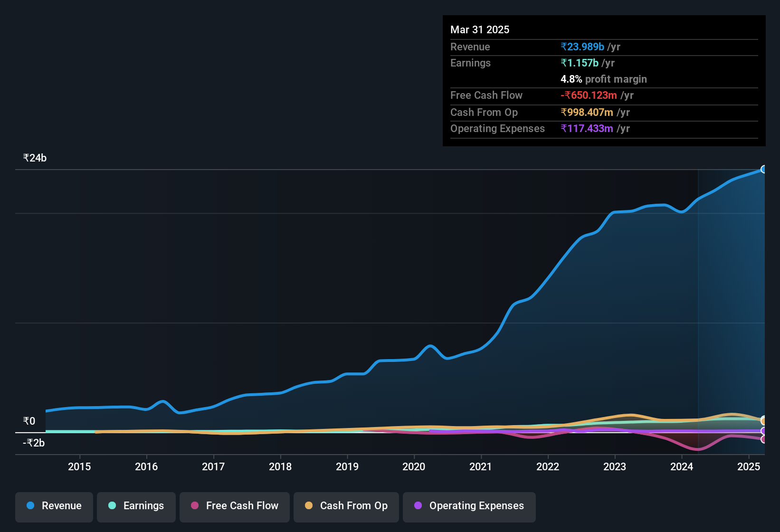Click the Free Cash Flow endpoint marker
This screenshot has width=780, height=532.
(764, 439)
